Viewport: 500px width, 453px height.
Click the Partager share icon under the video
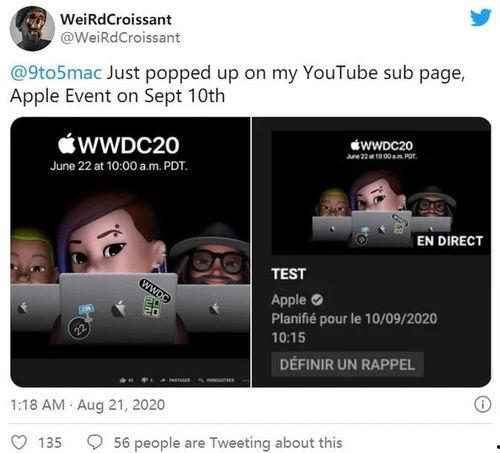click(163, 380)
